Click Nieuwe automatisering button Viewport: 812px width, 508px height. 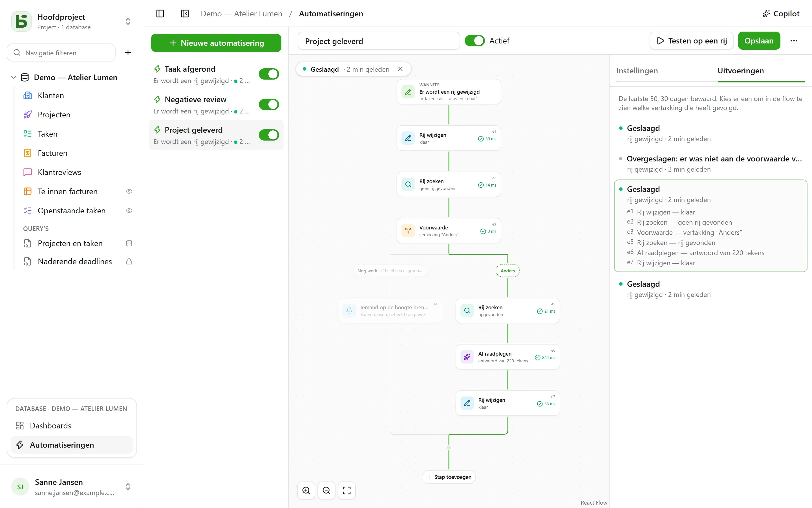216,43
